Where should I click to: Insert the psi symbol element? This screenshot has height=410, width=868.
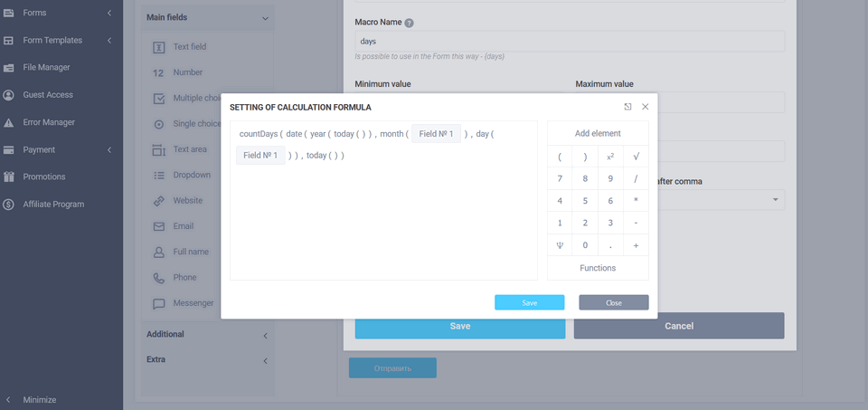[560, 245]
